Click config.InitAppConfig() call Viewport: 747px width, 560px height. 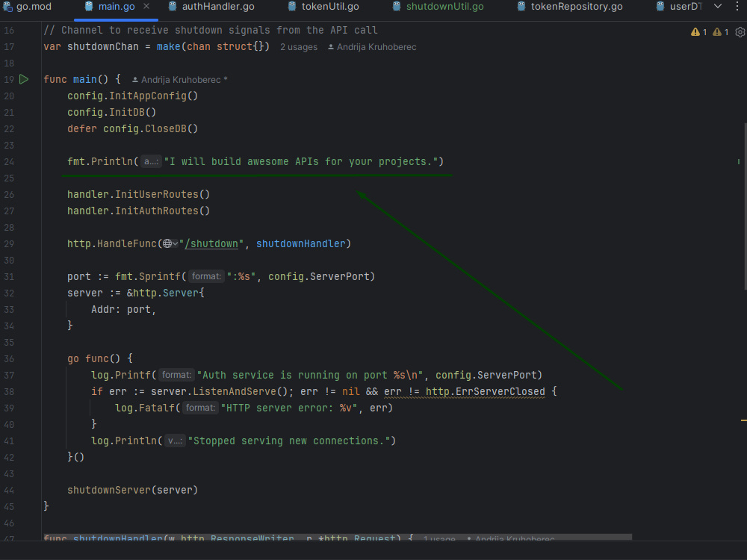(132, 96)
